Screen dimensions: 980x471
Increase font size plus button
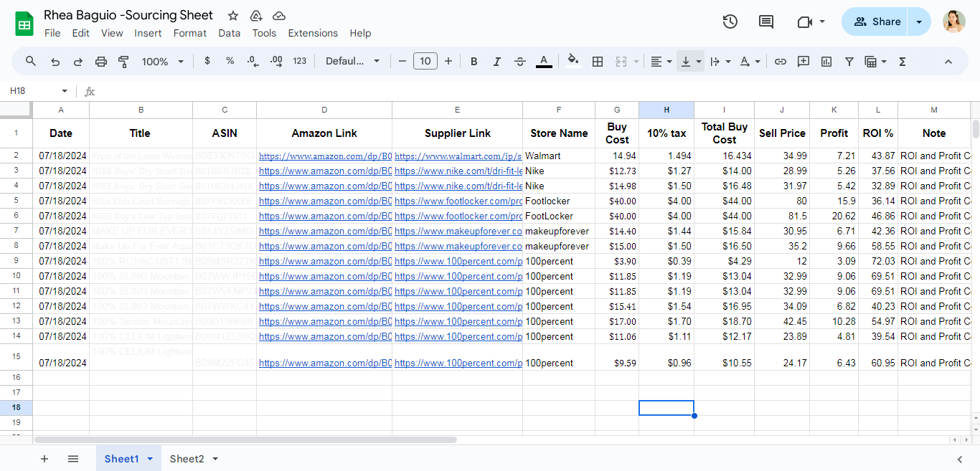pos(448,61)
